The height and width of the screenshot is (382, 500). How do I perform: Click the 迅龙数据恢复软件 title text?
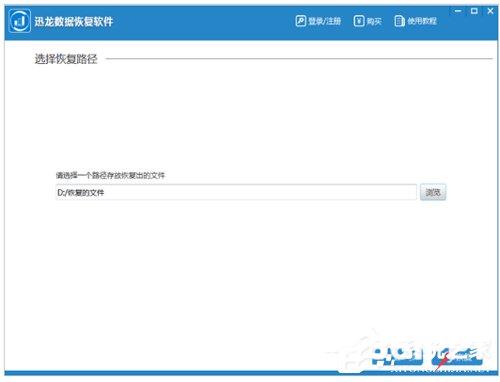74,22
